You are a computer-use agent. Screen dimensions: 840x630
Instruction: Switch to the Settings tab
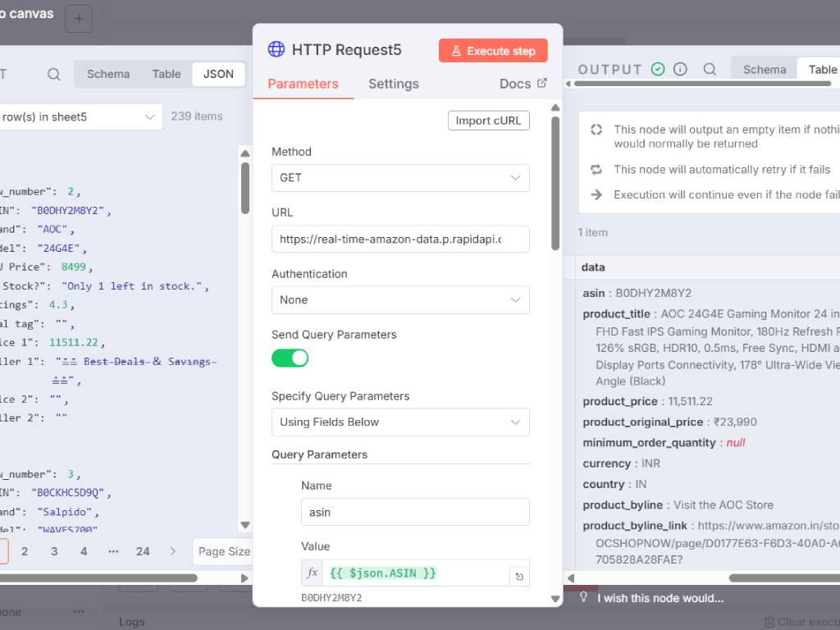pos(393,84)
